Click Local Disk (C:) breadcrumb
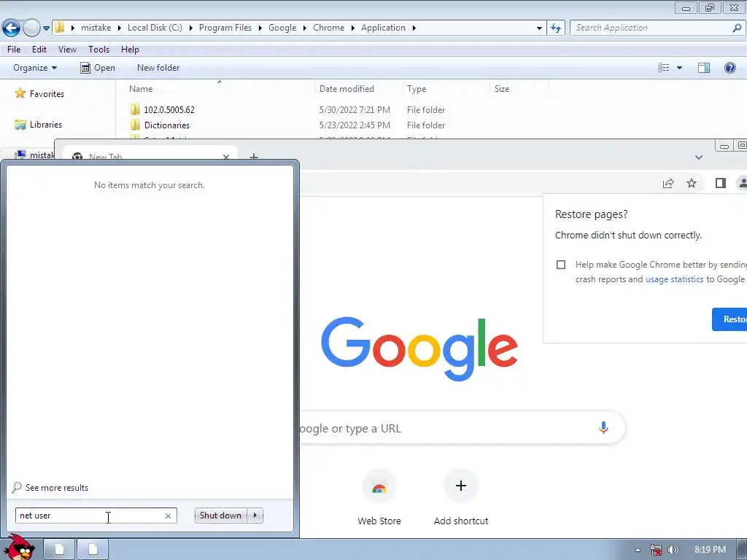 coord(155,28)
